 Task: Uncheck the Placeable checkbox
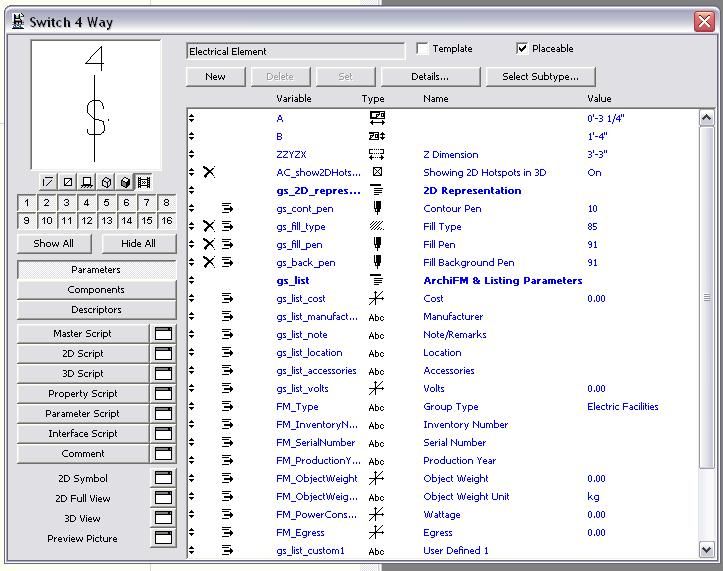click(x=521, y=49)
